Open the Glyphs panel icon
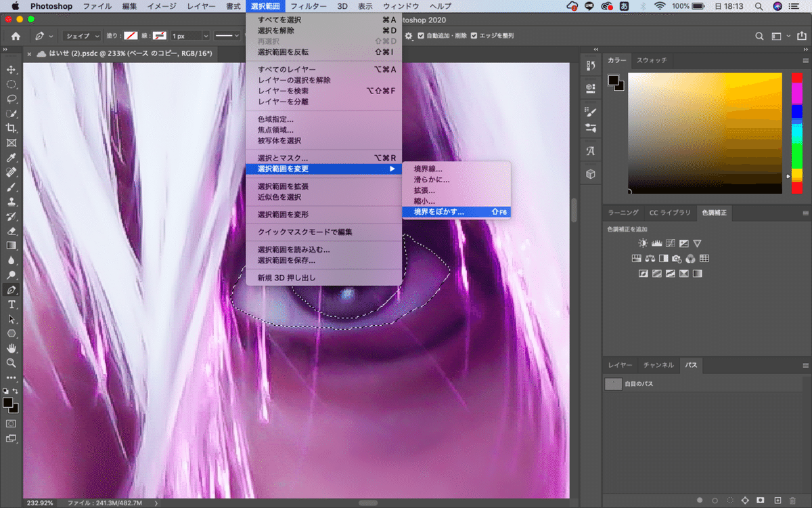 [x=590, y=151]
